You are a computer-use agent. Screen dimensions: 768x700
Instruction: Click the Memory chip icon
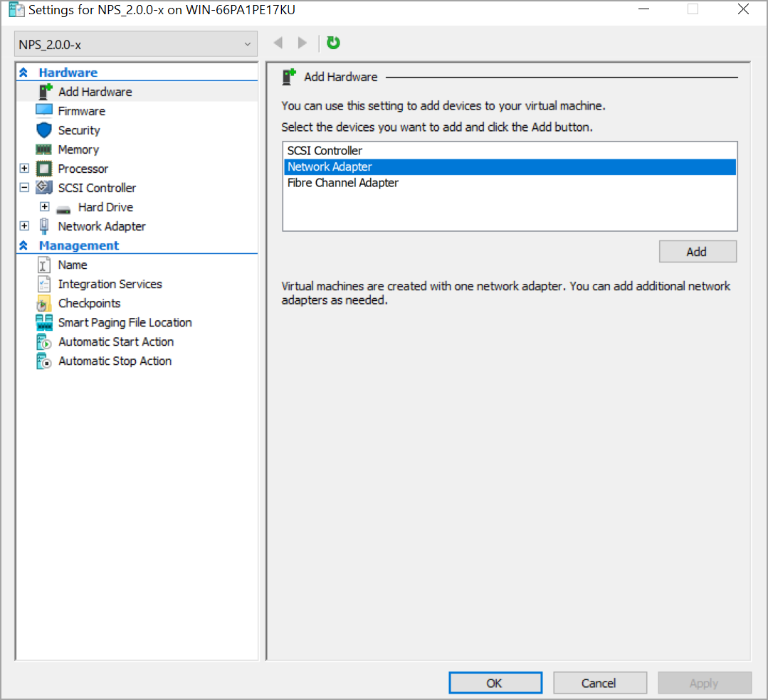click(x=44, y=149)
